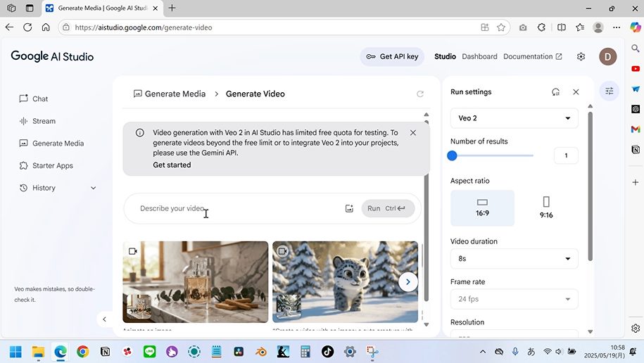Click the reset run settings icon
644x363 pixels.
tap(555, 92)
